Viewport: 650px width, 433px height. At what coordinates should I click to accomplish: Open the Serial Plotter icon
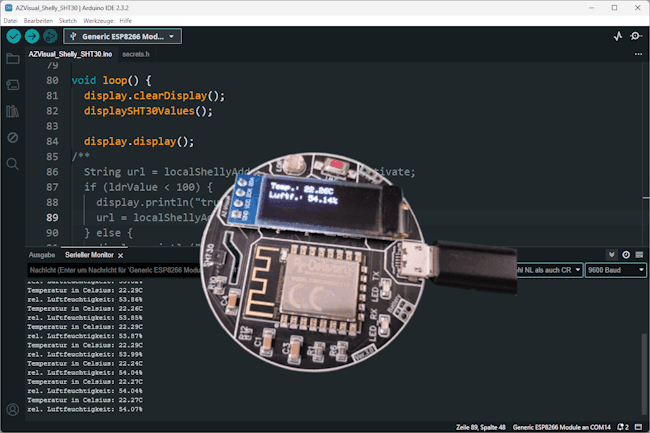(616, 36)
